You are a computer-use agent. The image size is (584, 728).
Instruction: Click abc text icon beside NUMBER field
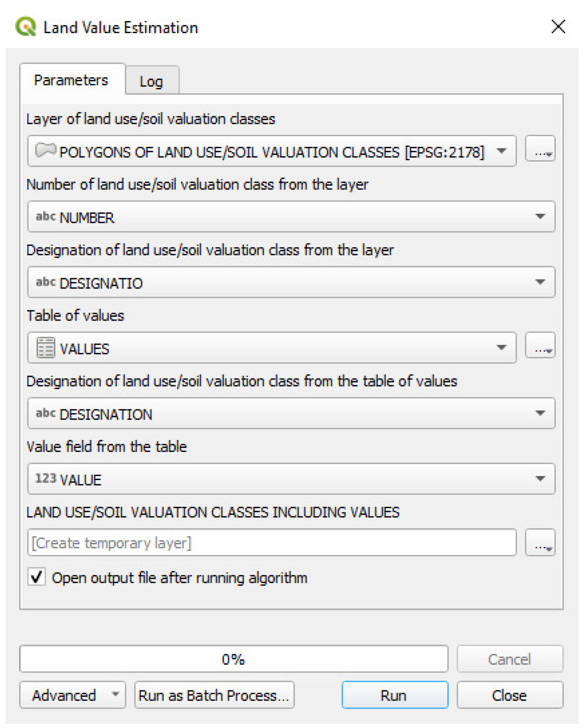(46, 216)
